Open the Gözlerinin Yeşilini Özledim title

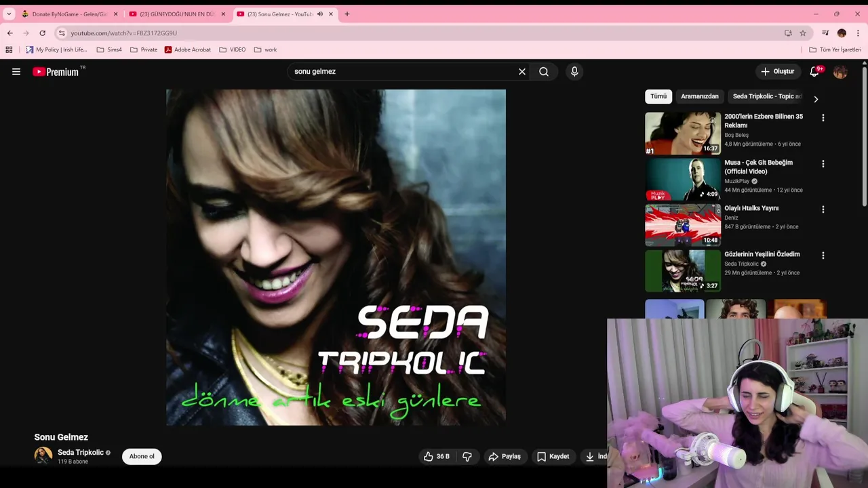(x=762, y=254)
